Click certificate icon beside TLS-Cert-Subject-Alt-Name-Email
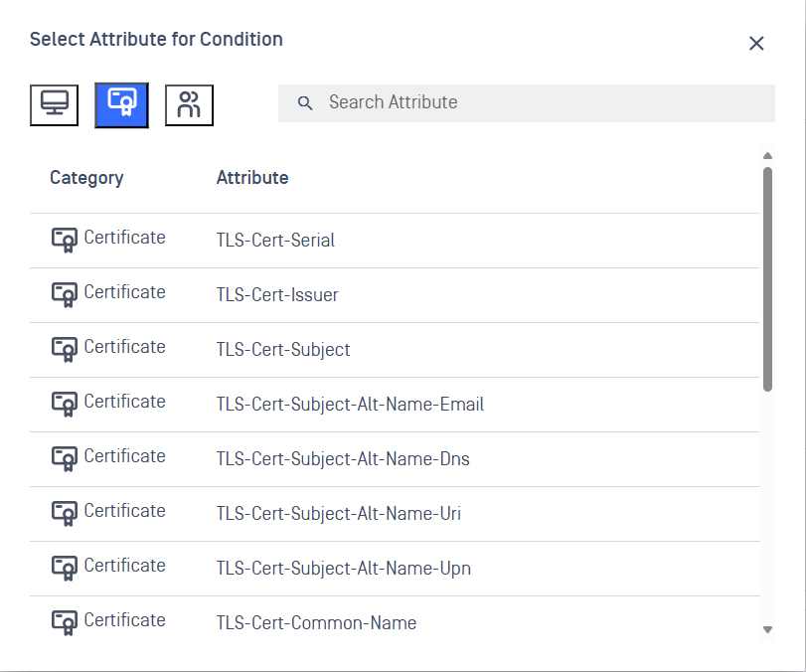Viewport: 806px width, 672px height. 64,404
